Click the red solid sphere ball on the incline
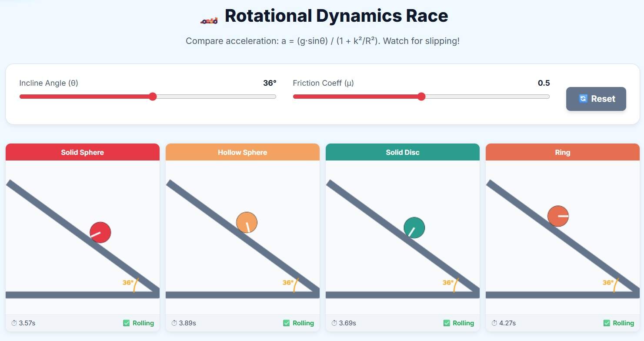 pyautogui.click(x=100, y=232)
